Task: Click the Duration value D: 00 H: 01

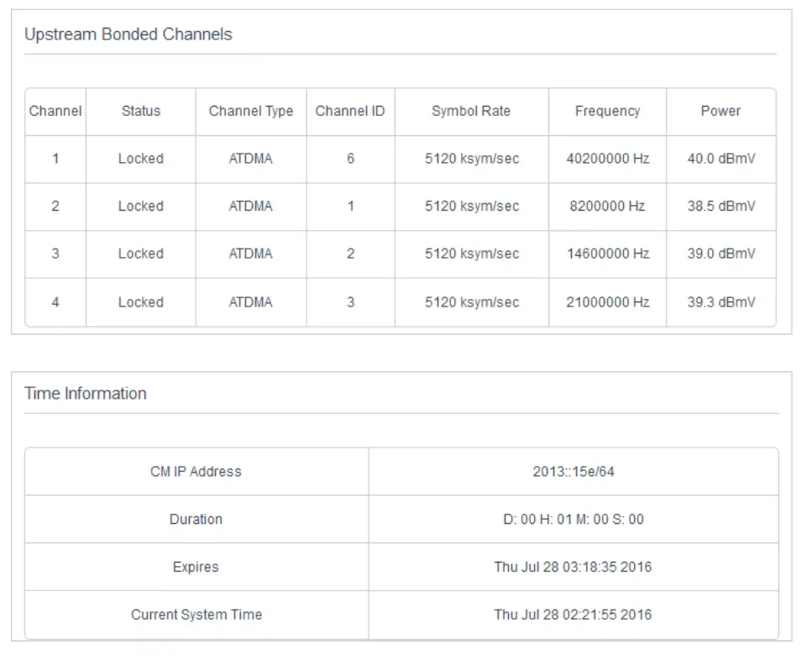Action: pyautogui.click(x=574, y=520)
